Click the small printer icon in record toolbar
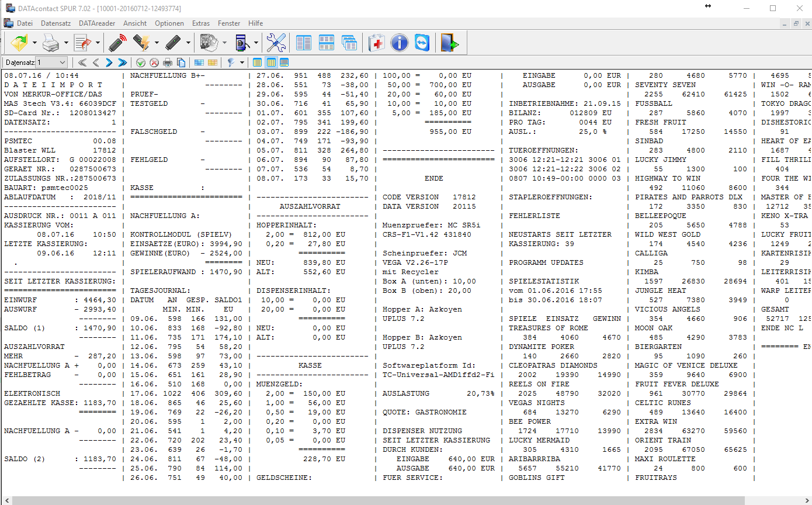Screen dimensions: 812x505 click(168, 63)
